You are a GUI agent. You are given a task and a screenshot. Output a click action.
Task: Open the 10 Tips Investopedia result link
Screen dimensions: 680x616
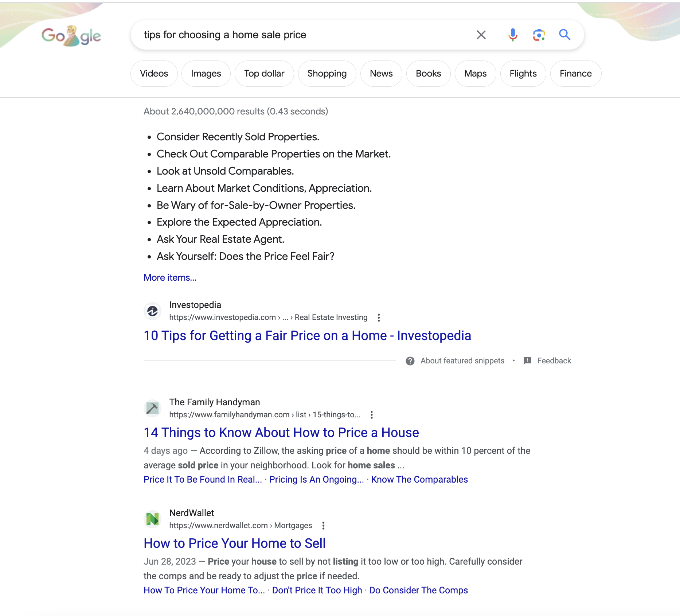(x=307, y=336)
